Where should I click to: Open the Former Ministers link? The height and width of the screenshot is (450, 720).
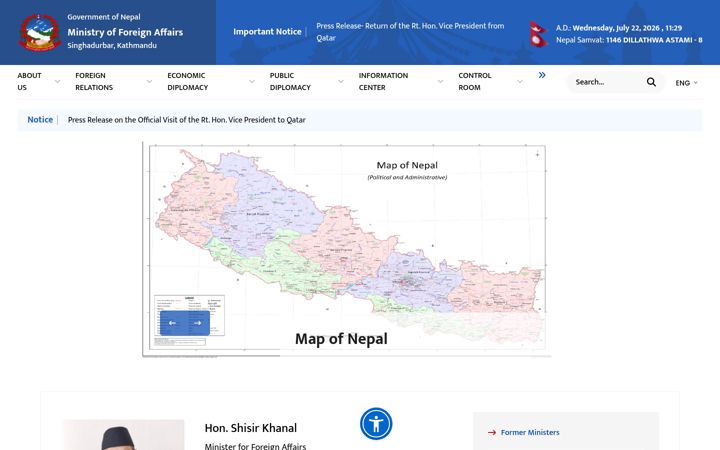[x=530, y=432]
